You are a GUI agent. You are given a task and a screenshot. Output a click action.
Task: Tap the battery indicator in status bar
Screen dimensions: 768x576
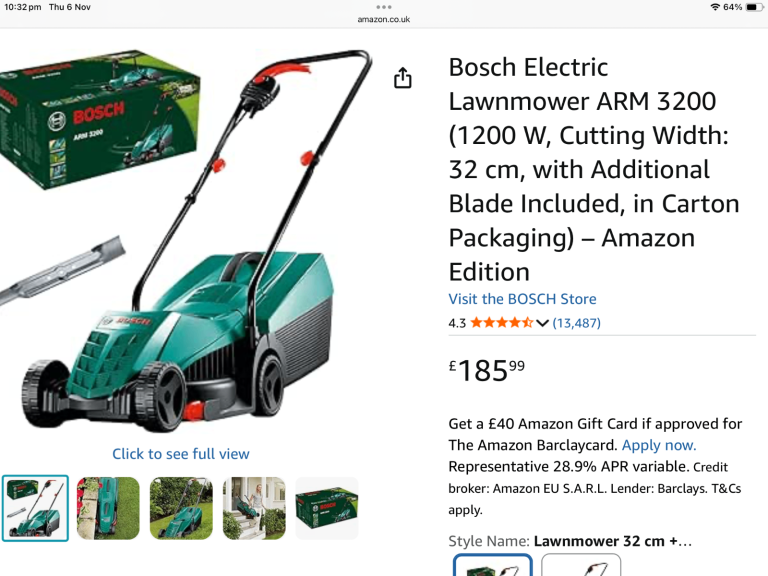(x=754, y=7)
